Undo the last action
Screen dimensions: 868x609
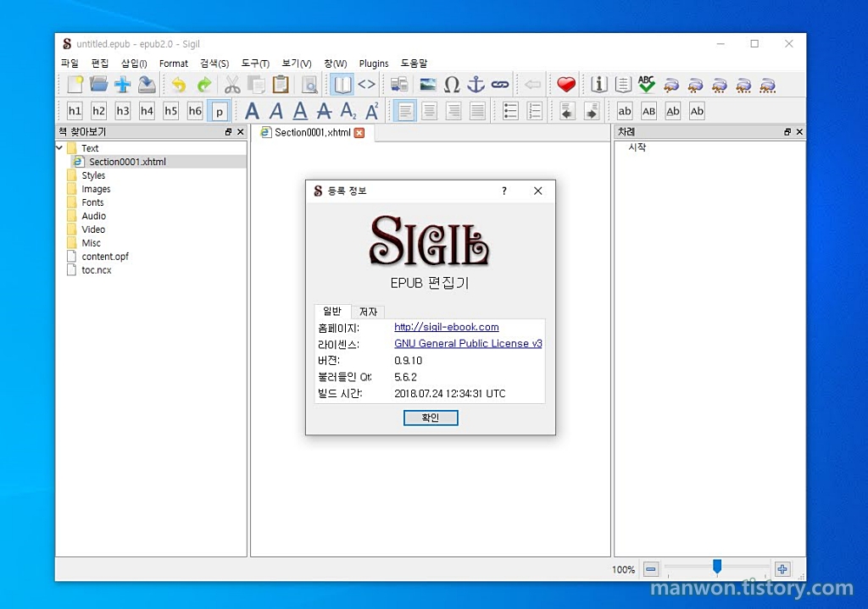coord(178,85)
